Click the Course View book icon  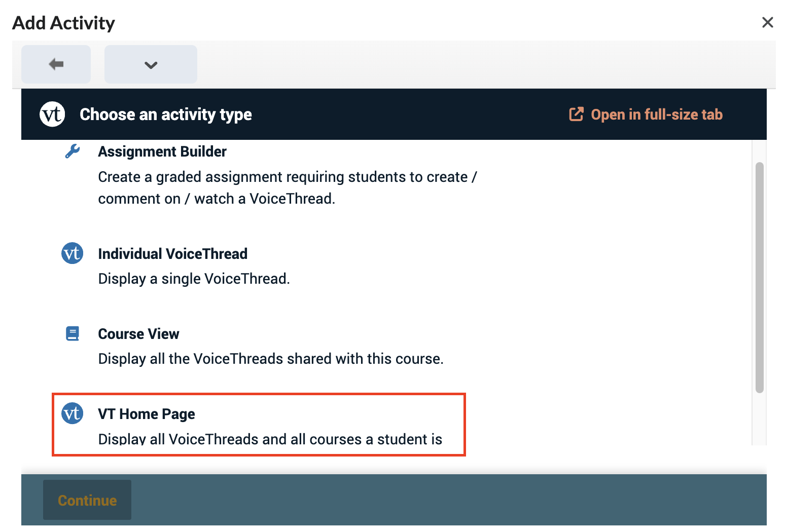click(x=73, y=333)
